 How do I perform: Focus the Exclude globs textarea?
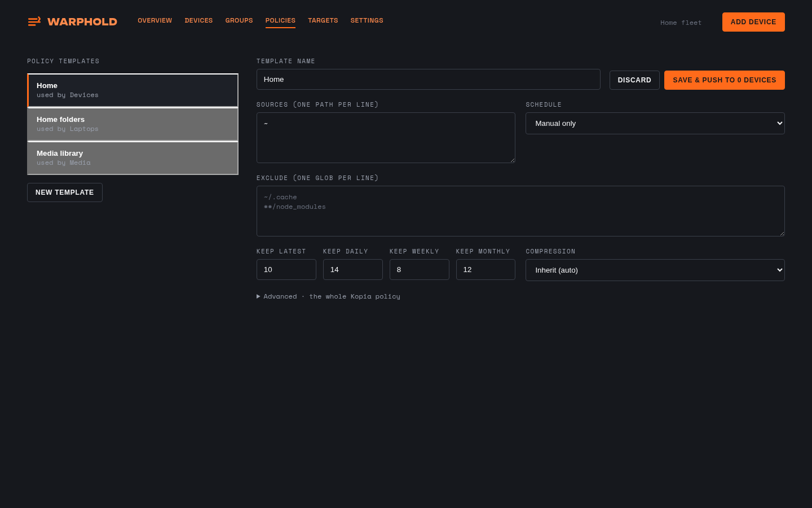point(520,211)
